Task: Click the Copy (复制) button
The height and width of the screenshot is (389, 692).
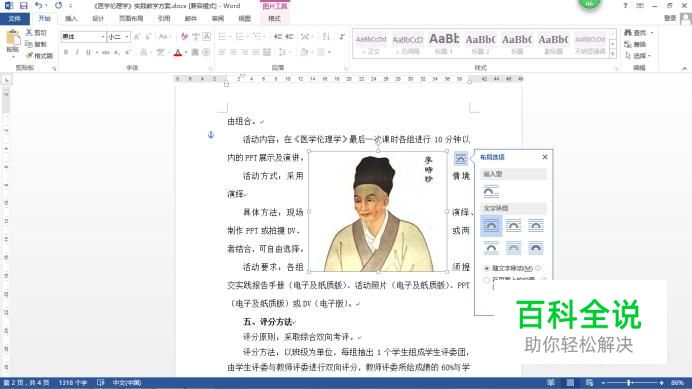Action: point(36,44)
